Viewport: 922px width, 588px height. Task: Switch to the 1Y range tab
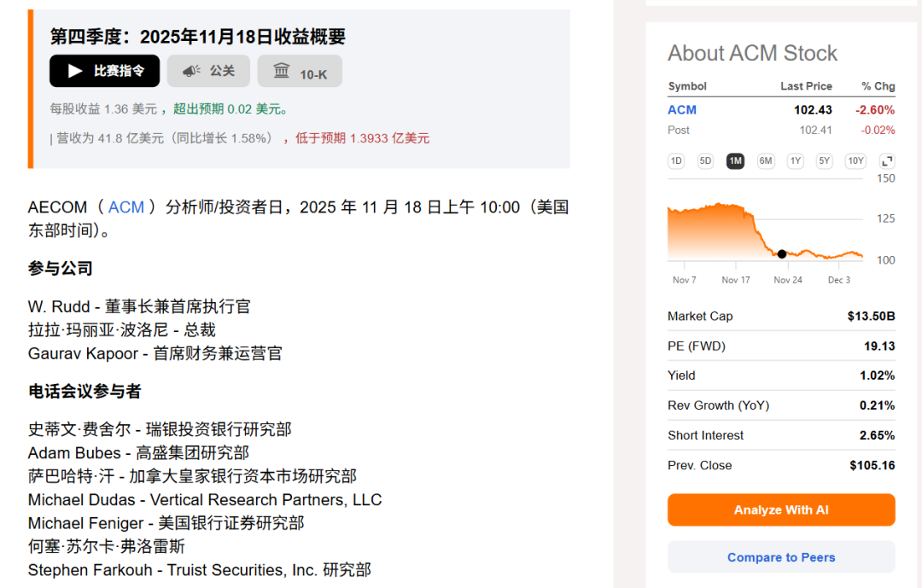pos(795,160)
